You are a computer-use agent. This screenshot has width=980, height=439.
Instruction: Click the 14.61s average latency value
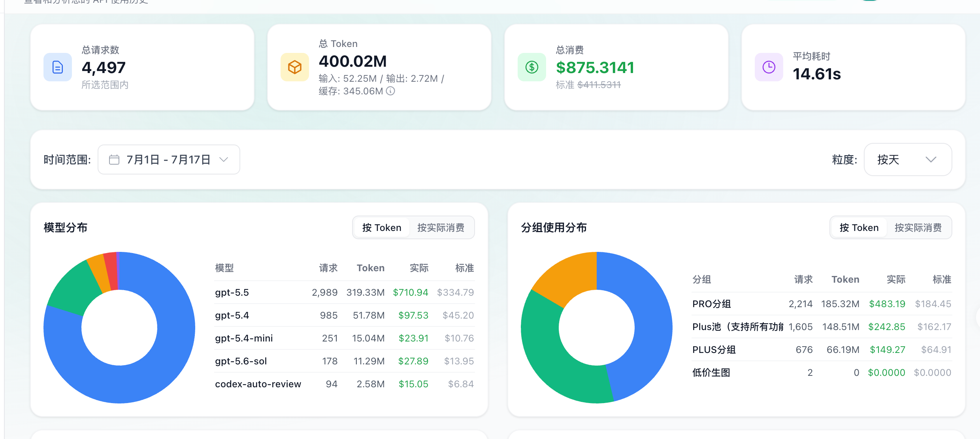pos(817,74)
